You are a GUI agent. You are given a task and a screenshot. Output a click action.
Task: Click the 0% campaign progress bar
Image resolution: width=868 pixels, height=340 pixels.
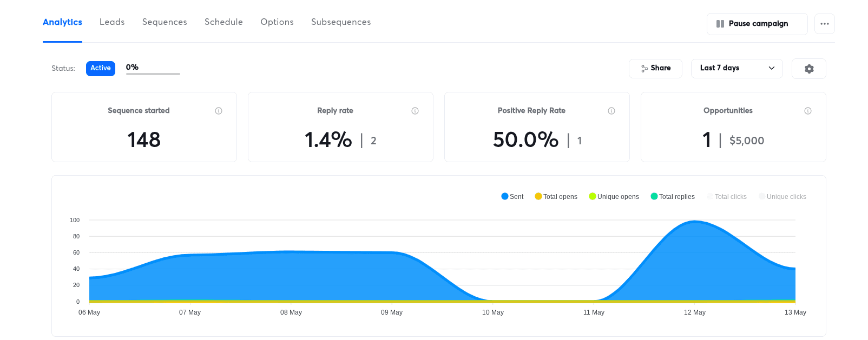153,74
